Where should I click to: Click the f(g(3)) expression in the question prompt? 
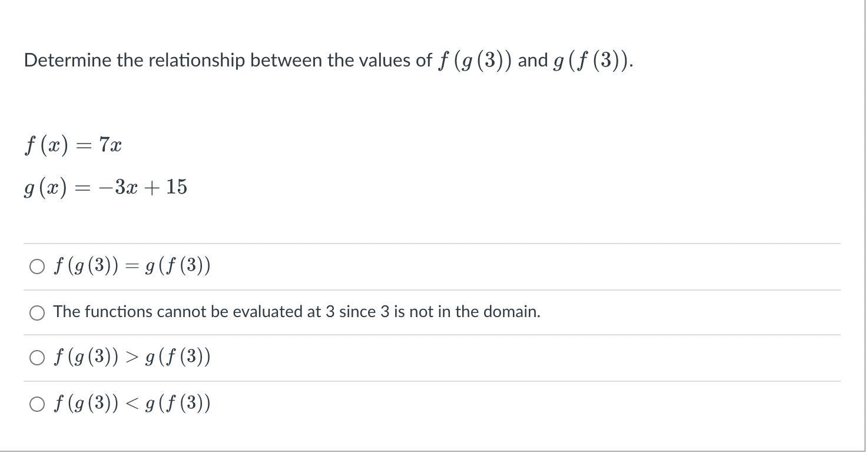[475, 61]
